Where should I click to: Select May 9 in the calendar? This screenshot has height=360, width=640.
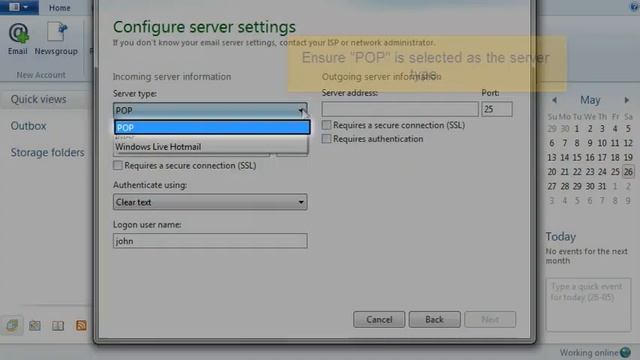coord(590,143)
